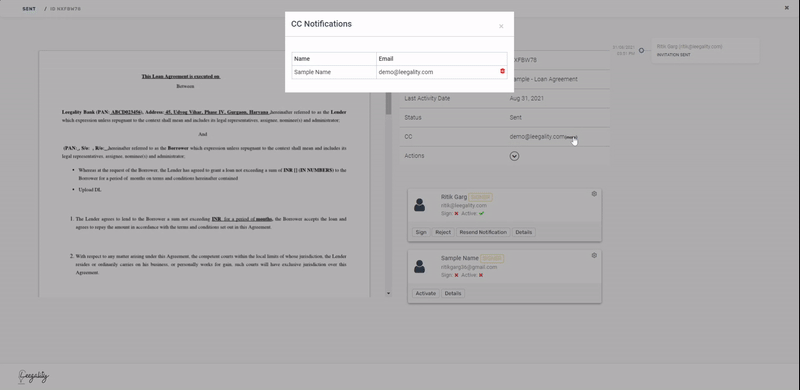This screenshot has width=800, height=390.
Task: Click the document scrollbar down arrow
Action: click(x=388, y=294)
